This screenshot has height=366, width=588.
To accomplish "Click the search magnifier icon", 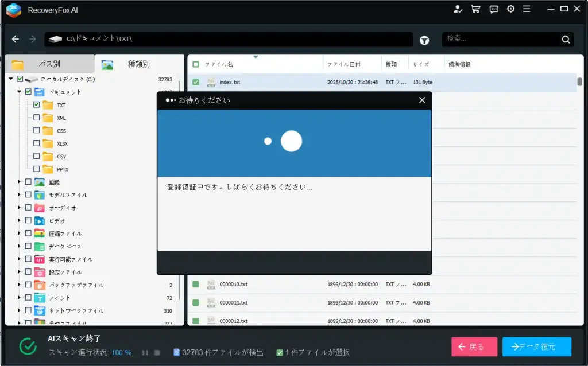I will pyautogui.click(x=566, y=40).
